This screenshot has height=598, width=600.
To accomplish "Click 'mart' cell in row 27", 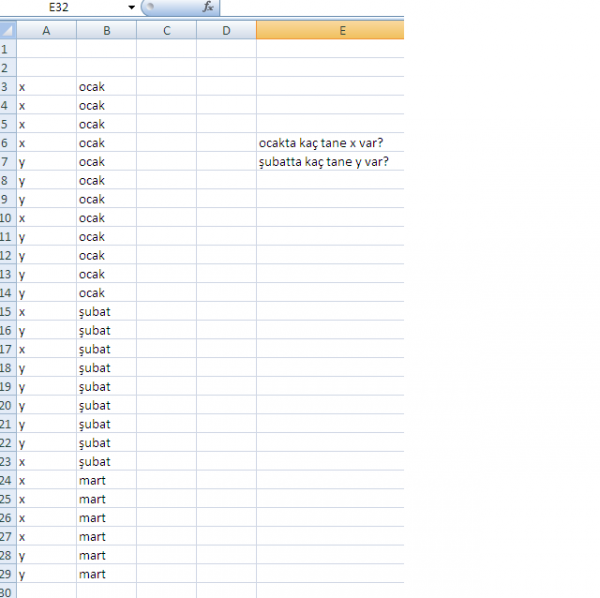I will [x=106, y=536].
